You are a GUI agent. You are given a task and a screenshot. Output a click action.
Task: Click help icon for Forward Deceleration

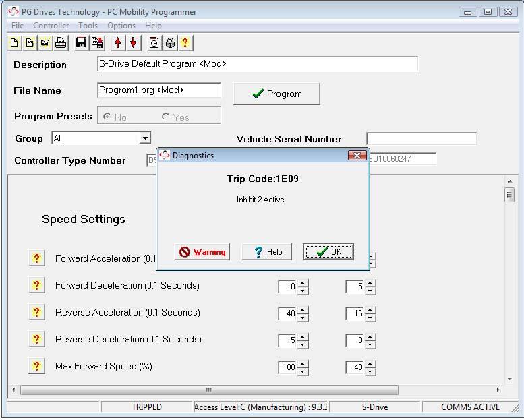37,285
